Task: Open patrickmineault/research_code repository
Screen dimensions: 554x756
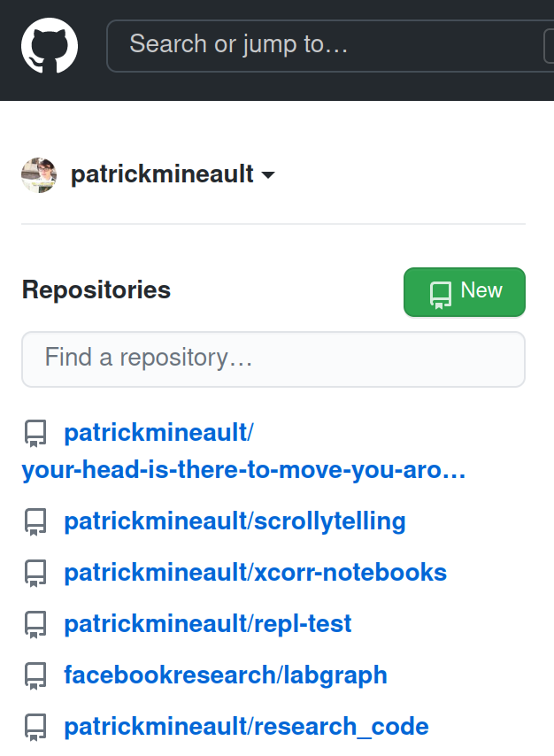Action: pos(246,727)
